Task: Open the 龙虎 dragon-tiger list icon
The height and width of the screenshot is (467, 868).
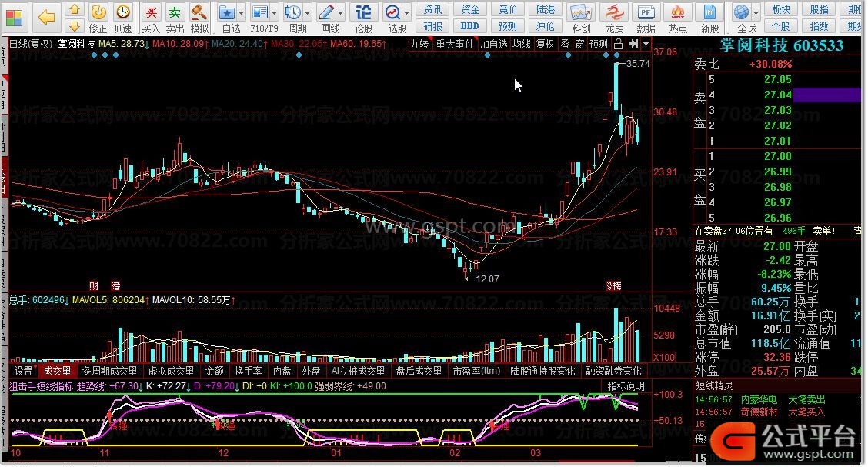Action: click(614, 18)
